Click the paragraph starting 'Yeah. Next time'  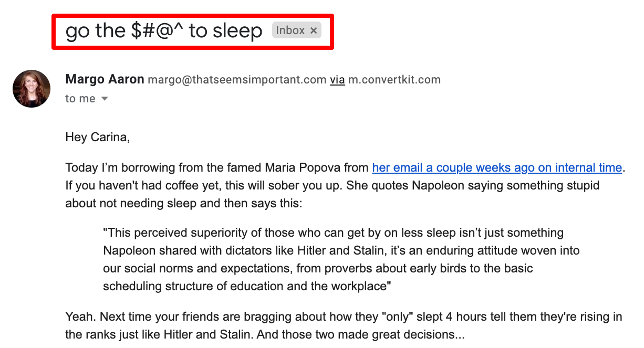(x=344, y=317)
